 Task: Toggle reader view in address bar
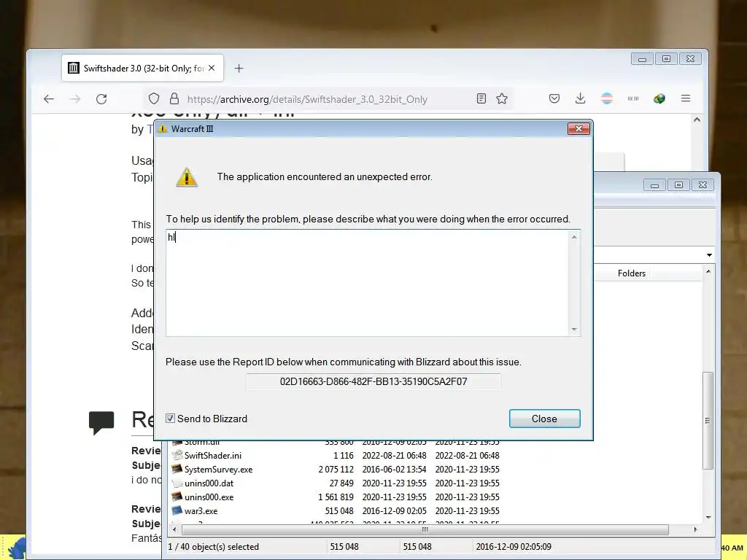[x=481, y=98]
